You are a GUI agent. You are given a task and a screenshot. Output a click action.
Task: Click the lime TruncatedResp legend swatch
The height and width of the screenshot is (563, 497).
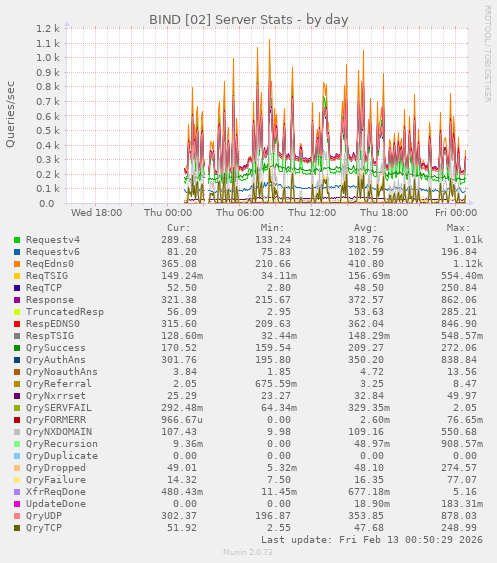coord(17,312)
